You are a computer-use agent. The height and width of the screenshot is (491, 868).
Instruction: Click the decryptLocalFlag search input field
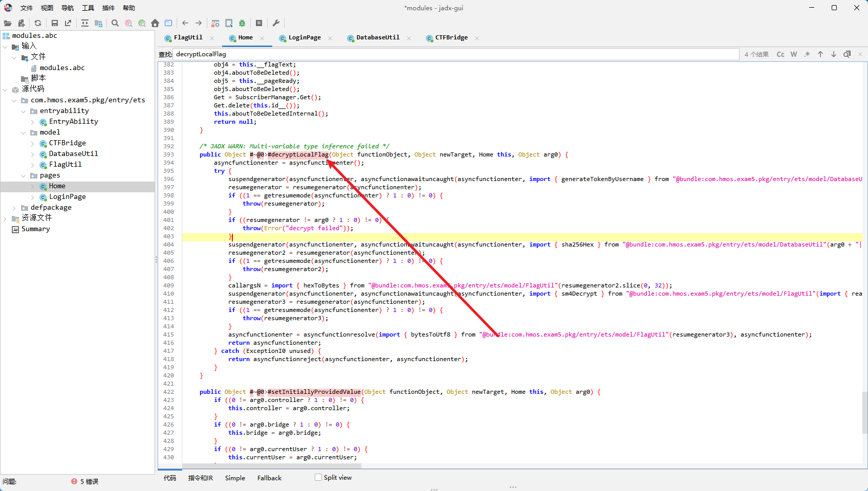(x=456, y=54)
